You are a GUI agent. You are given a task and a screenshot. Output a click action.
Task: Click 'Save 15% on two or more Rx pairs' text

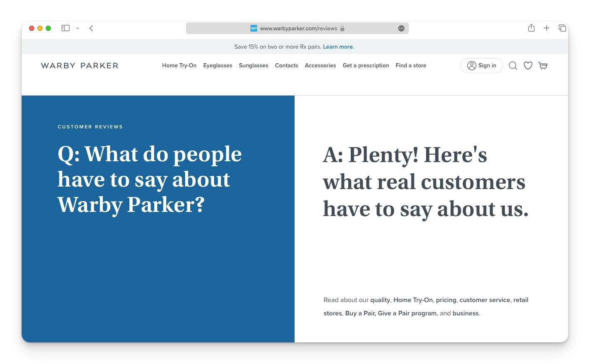coord(278,47)
